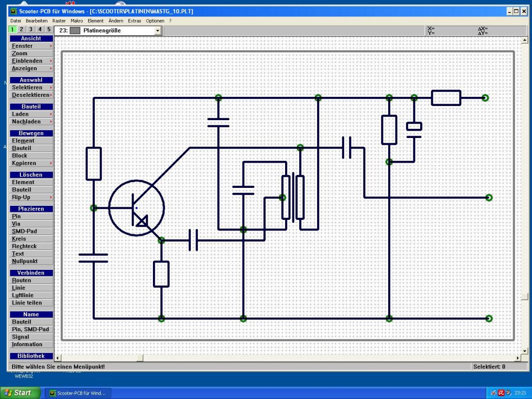Click the Windows Start button
The width and height of the screenshot is (532, 399).
19,393
